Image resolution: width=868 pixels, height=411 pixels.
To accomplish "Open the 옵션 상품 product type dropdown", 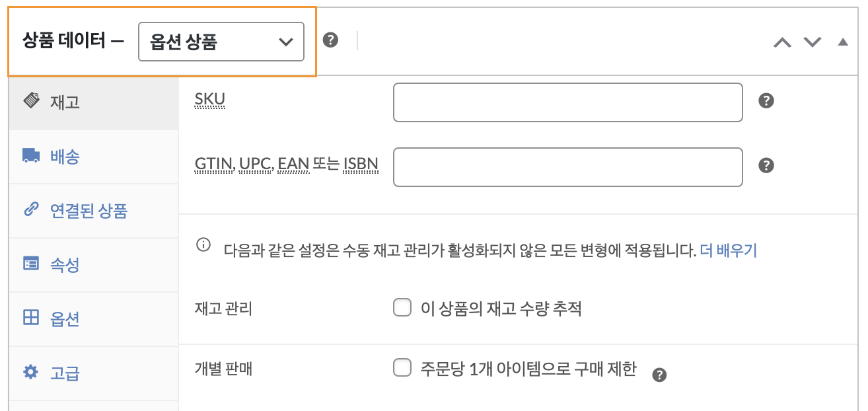I will tap(221, 42).
